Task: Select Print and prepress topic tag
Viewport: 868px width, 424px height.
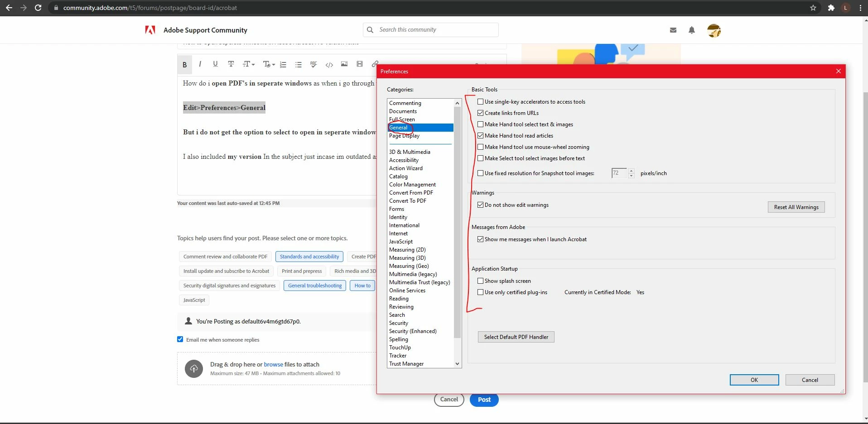Action: coord(302,271)
